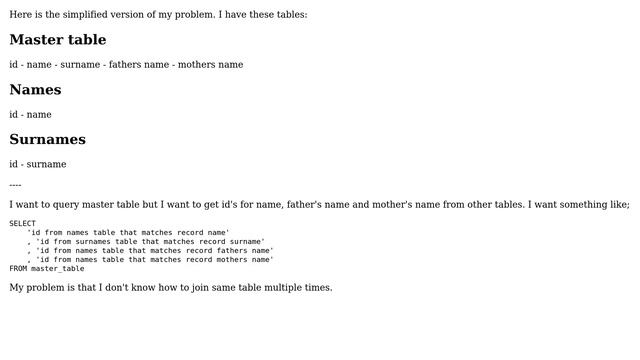Click the 'id - name' text under Names

30,115
